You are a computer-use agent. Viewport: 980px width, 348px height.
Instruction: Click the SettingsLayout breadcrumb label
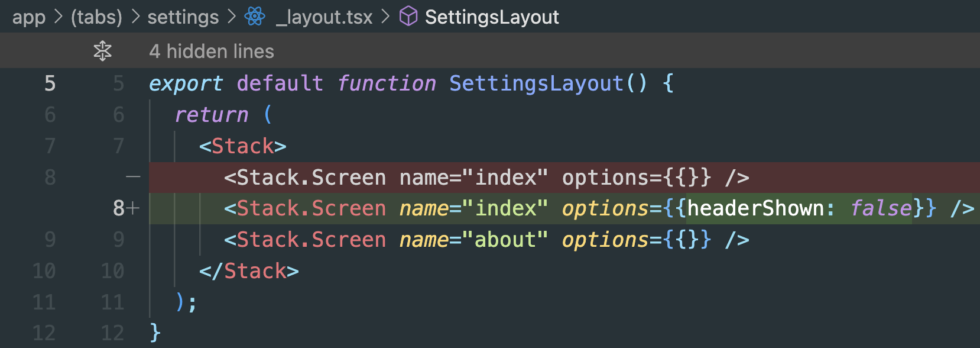click(x=492, y=17)
